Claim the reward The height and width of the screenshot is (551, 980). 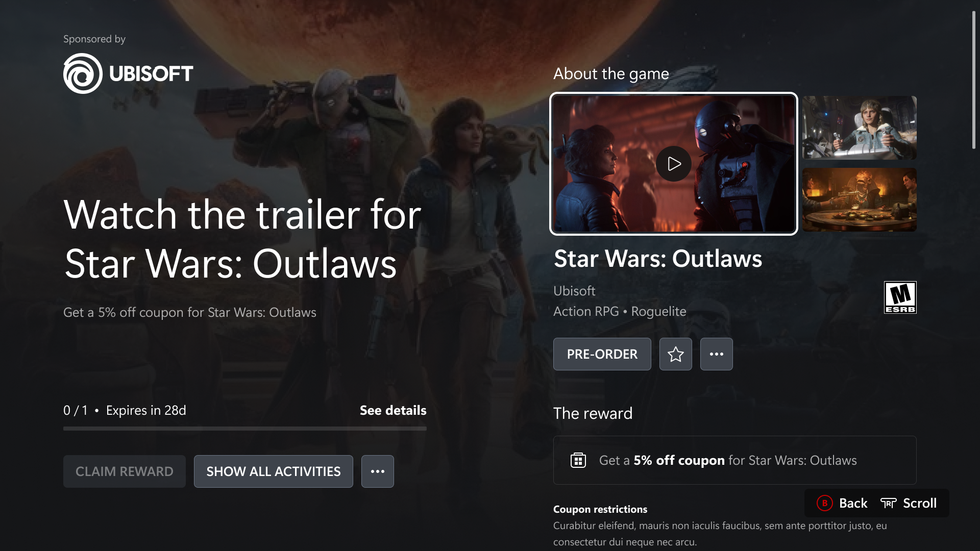124,471
